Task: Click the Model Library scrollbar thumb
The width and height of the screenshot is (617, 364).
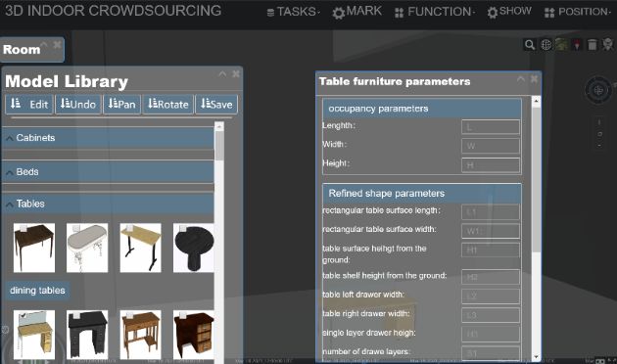Action: [219, 146]
